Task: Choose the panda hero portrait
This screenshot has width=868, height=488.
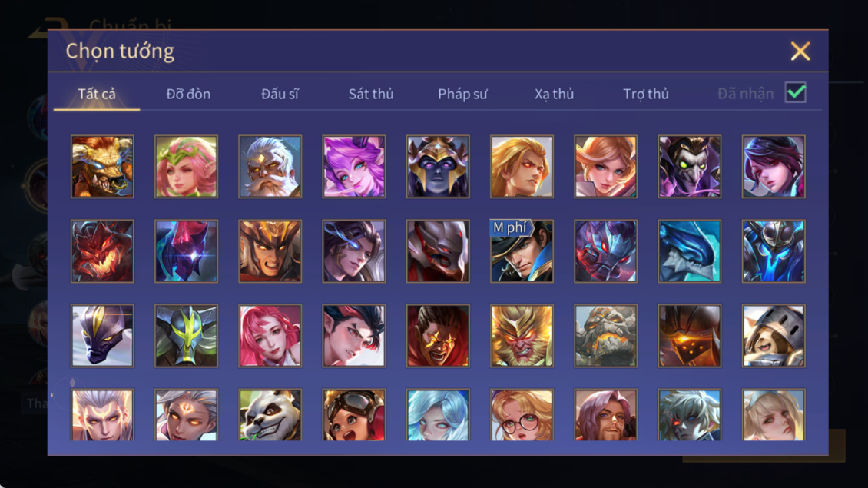Action: 270,415
